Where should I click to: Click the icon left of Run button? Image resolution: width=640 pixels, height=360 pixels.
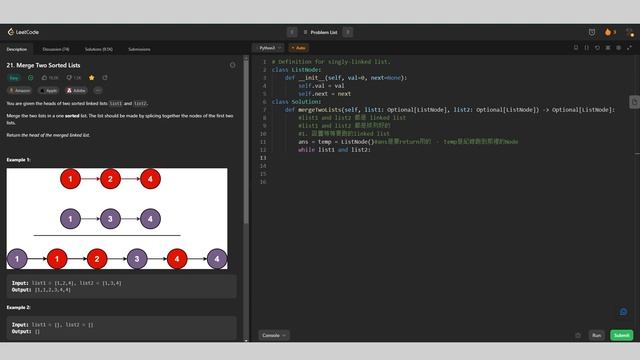(578, 335)
